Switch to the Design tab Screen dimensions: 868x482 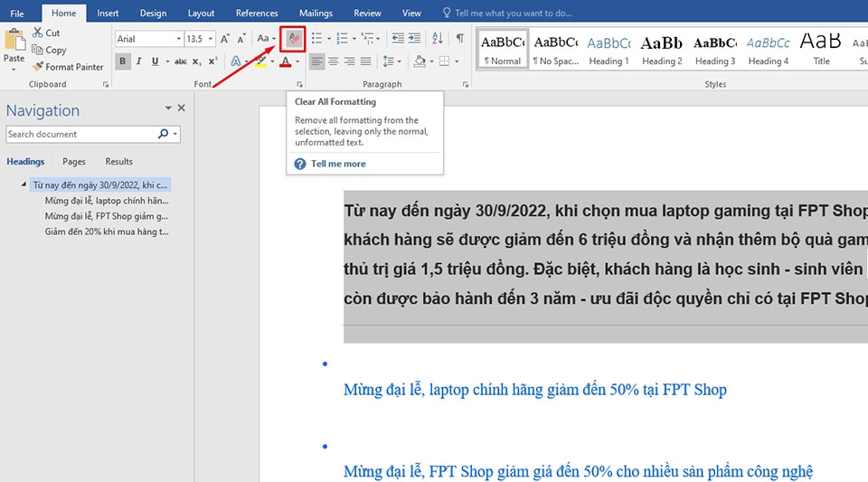154,14
